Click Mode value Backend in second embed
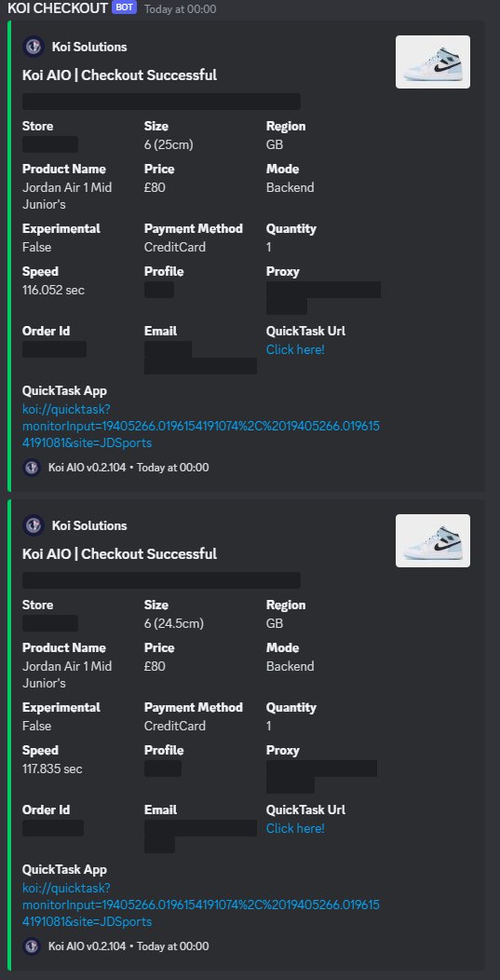Image resolution: width=500 pixels, height=980 pixels. [x=290, y=666]
